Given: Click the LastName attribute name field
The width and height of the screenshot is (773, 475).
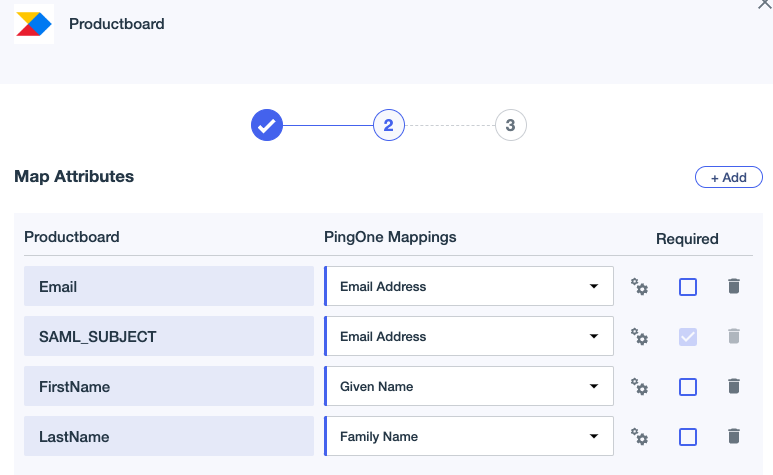Looking at the screenshot, I should pos(169,436).
